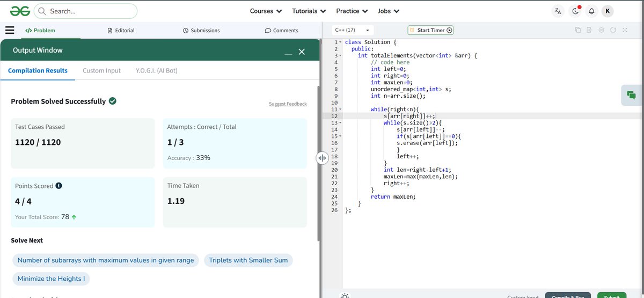Open Number of subarrays with maximum values problem

coord(106,260)
